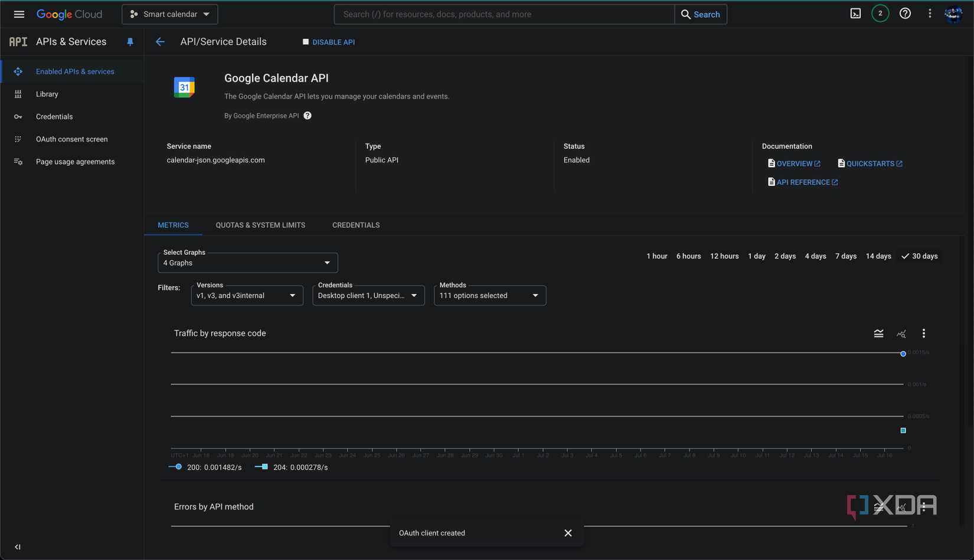Open the main navigation hamburger menu
This screenshot has height=560, width=974.
pos(19,14)
